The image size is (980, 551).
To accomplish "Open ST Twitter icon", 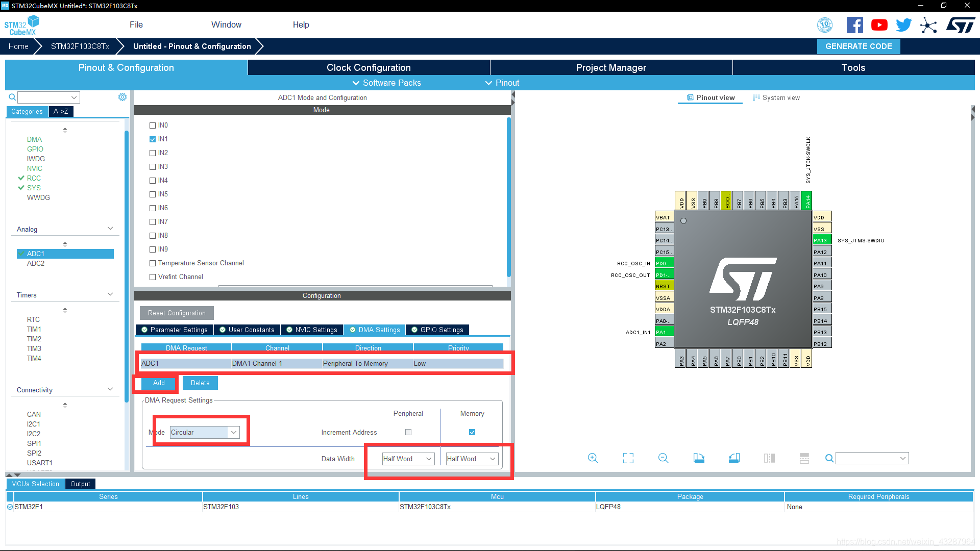I will (x=904, y=25).
